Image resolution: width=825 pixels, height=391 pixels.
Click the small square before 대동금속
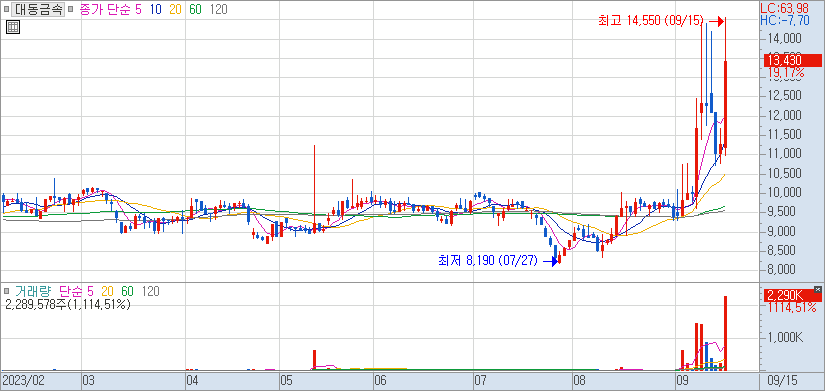[6, 9]
